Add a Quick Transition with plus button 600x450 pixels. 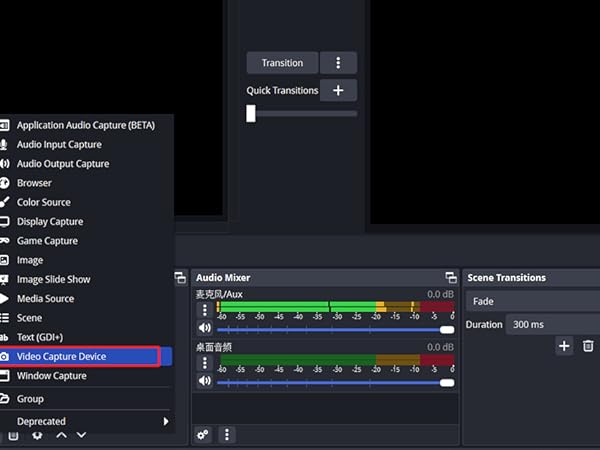coord(338,90)
